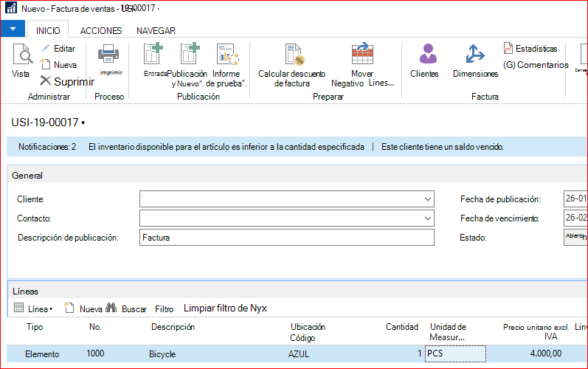Click the No. column header
The height and width of the screenshot is (369, 588).
point(95,327)
